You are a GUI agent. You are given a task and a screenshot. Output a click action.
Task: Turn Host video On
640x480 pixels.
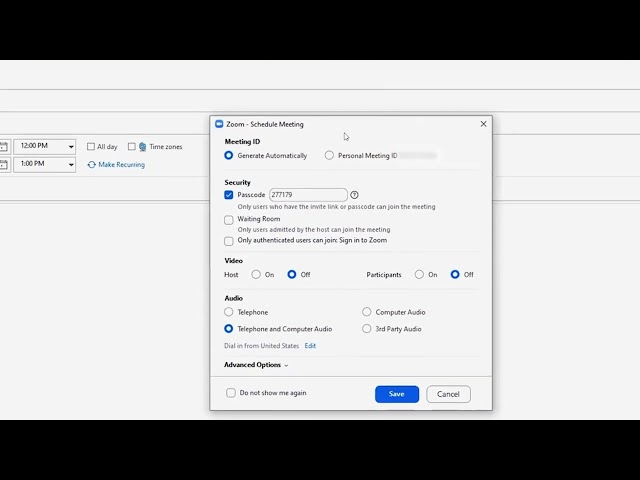[x=256, y=275]
